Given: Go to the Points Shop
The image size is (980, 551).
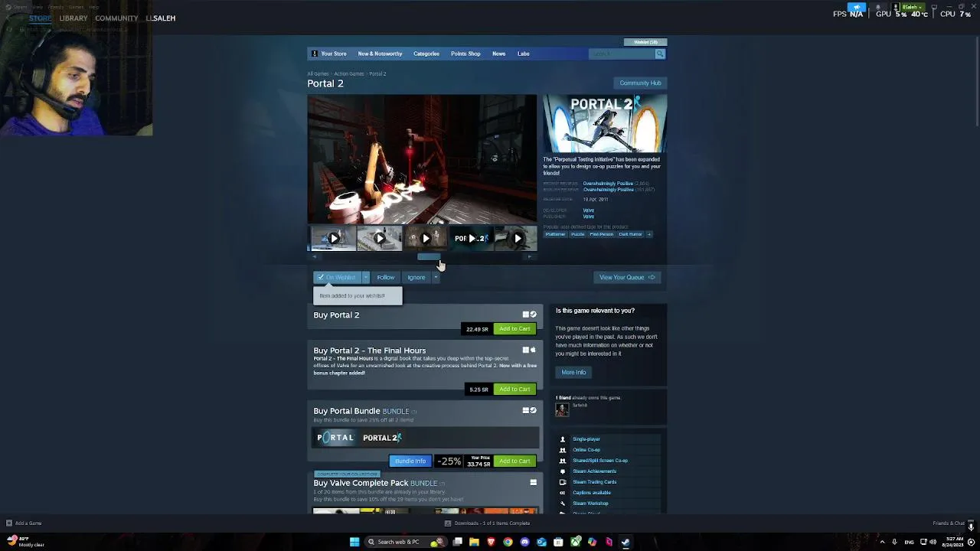Looking at the screenshot, I should 465,54.
